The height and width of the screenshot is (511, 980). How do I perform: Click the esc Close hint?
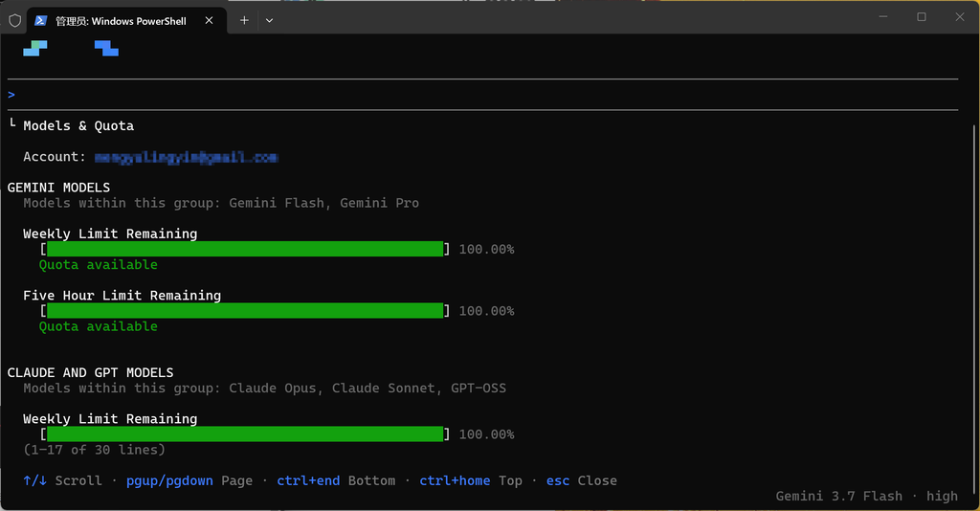click(581, 480)
